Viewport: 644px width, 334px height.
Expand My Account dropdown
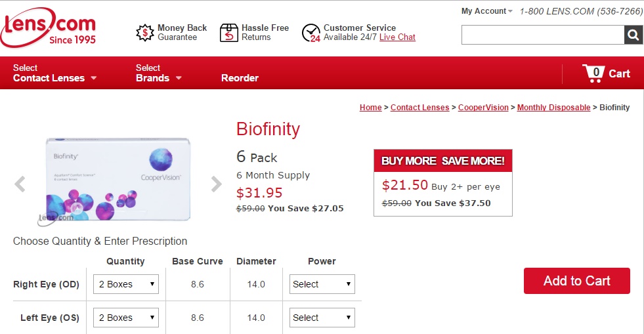point(486,11)
